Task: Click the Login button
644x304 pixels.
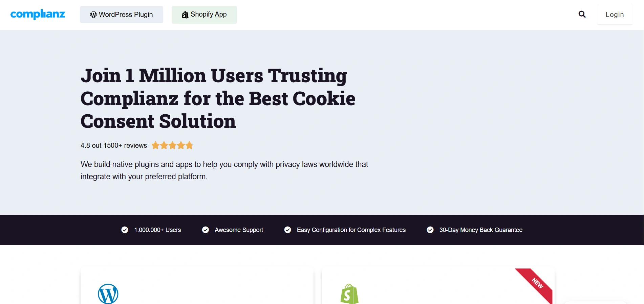Action: pyautogui.click(x=615, y=15)
